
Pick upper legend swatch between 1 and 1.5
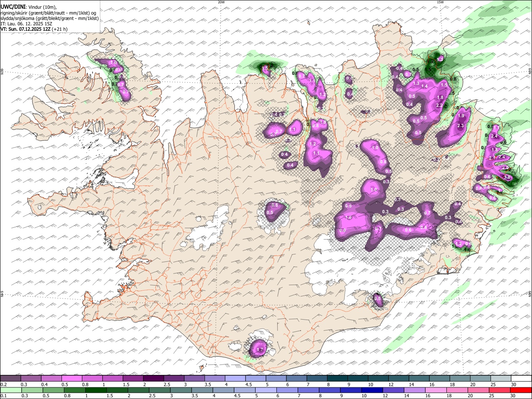(x=112, y=378)
